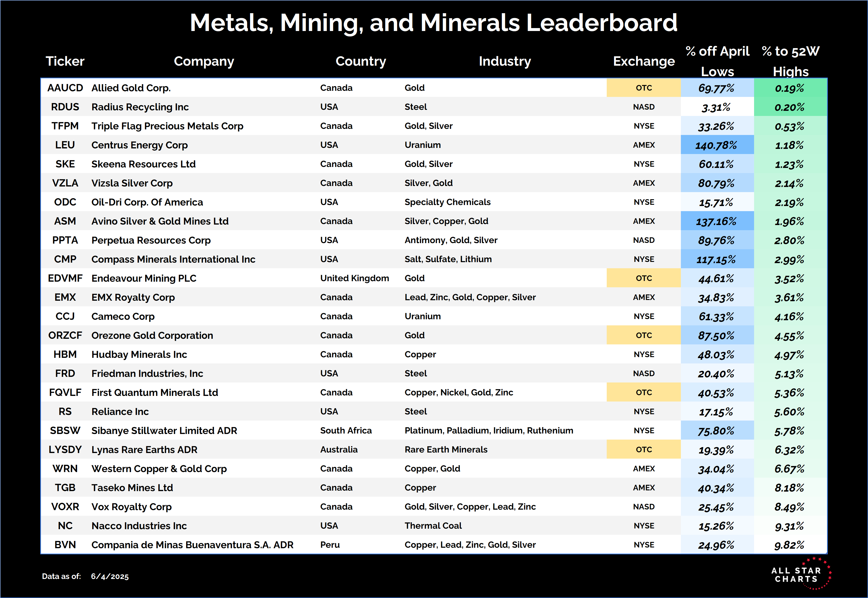Click the Country column header
Image resolution: width=868 pixels, height=598 pixels.
(361, 61)
